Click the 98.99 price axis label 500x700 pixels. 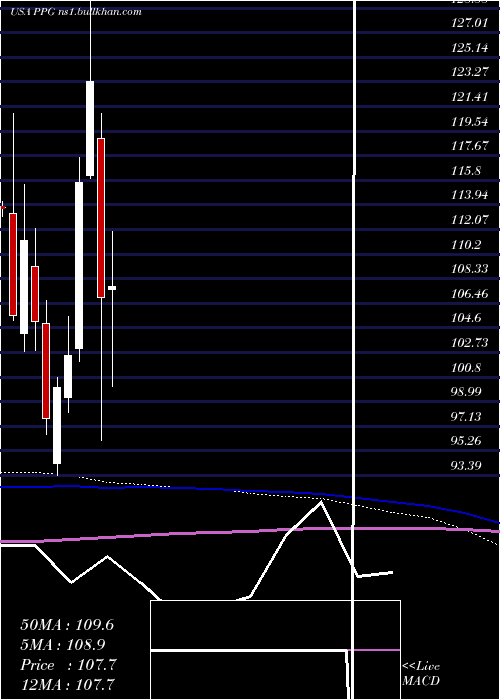click(467, 392)
